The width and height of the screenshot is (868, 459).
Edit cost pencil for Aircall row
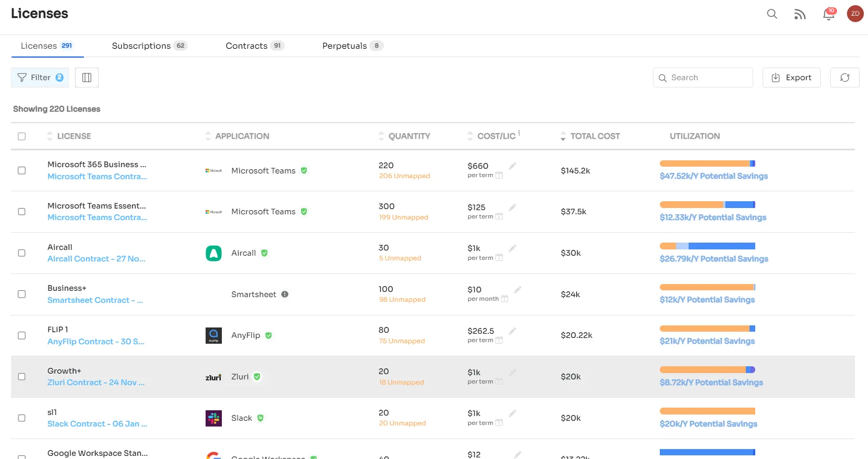click(x=512, y=248)
